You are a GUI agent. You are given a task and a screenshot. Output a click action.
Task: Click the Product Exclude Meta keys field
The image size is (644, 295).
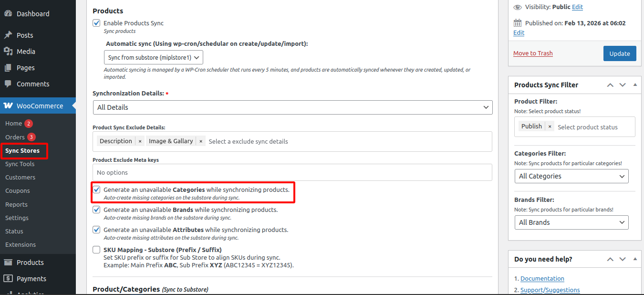click(x=292, y=172)
